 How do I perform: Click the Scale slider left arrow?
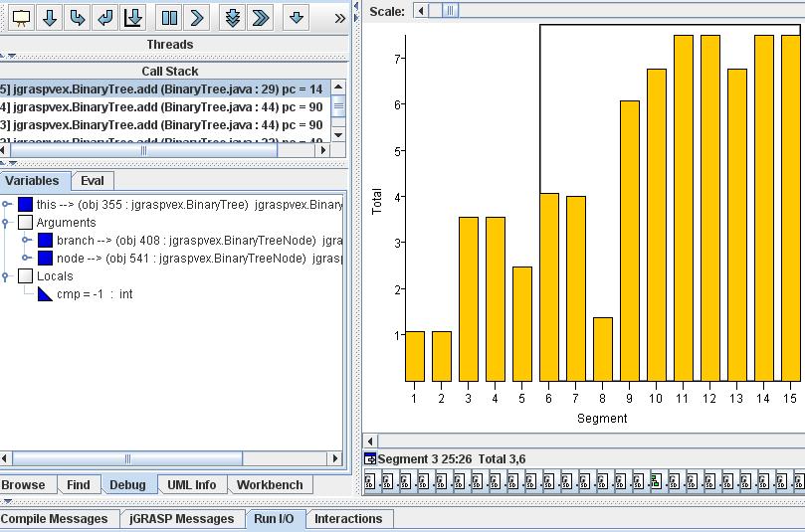[x=421, y=11]
